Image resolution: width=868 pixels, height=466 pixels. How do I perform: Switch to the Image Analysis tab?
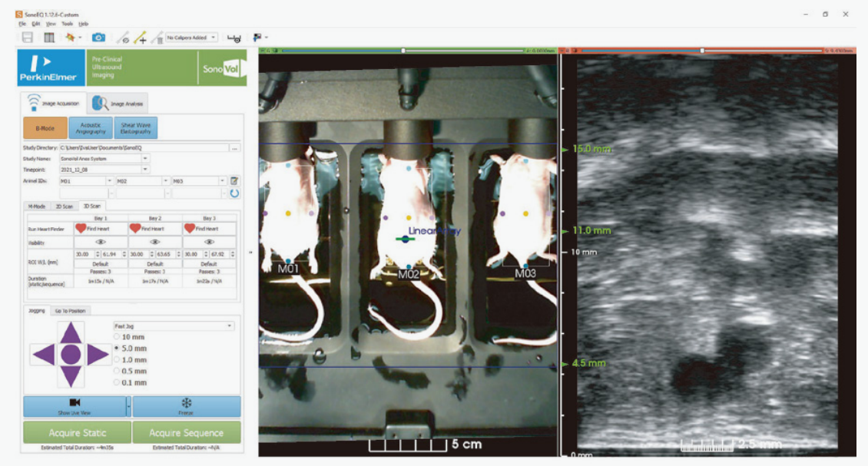click(x=118, y=104)
